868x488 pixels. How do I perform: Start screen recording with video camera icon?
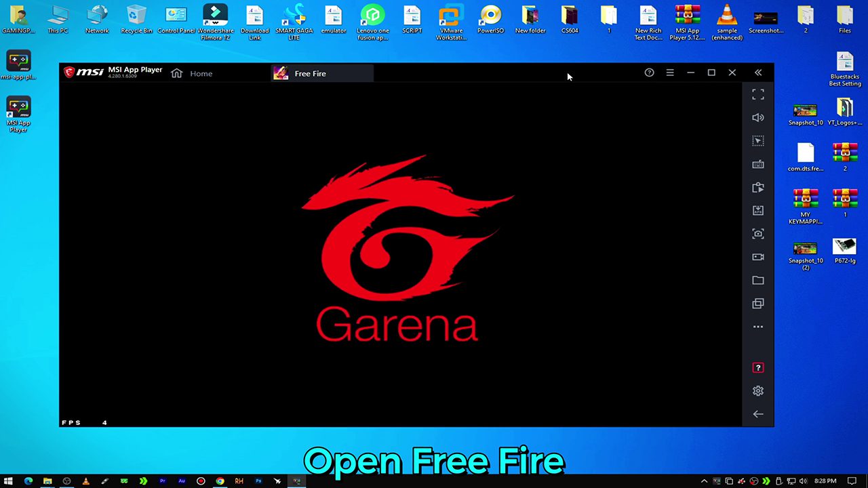758,257
